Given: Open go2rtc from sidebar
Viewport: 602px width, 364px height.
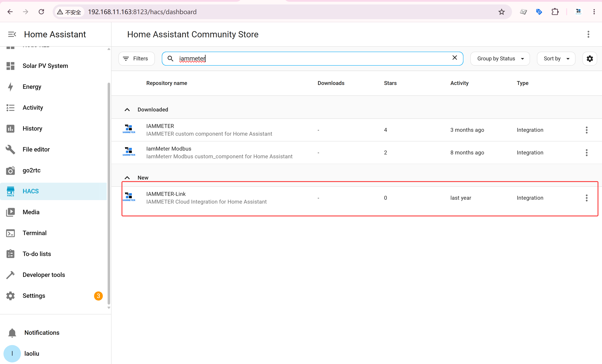Looking at the screenshot, I should pyautogui.click(x=53, y=170).
